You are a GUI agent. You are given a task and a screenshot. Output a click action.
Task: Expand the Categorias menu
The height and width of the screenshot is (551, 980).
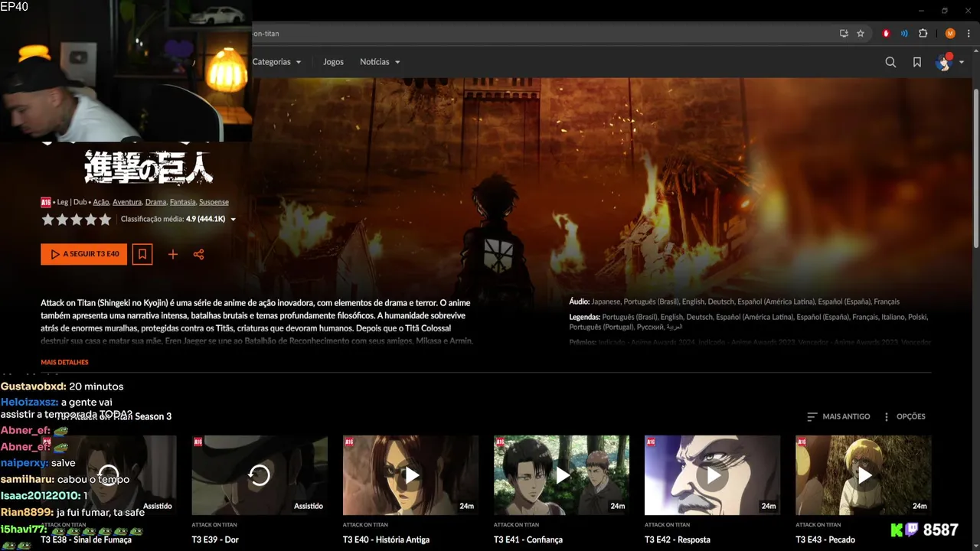click(276, 62)
